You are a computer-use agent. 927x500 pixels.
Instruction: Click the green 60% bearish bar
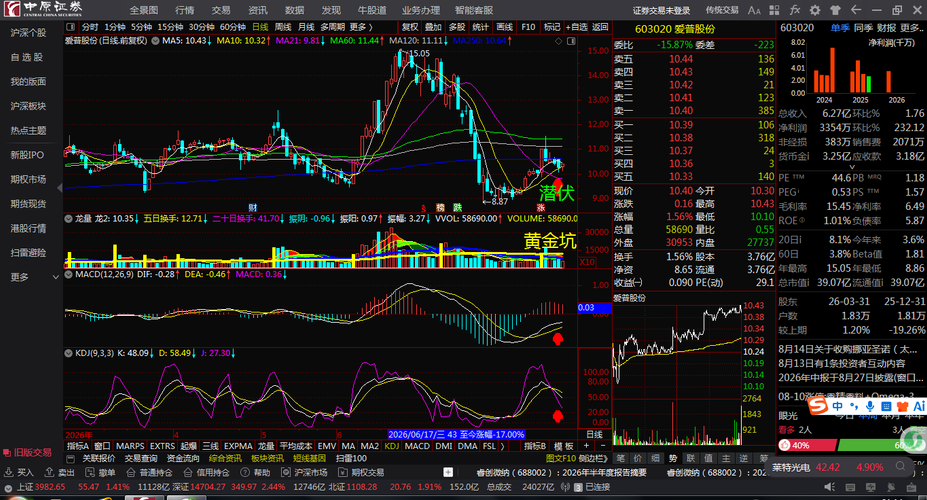click(880, 445)
